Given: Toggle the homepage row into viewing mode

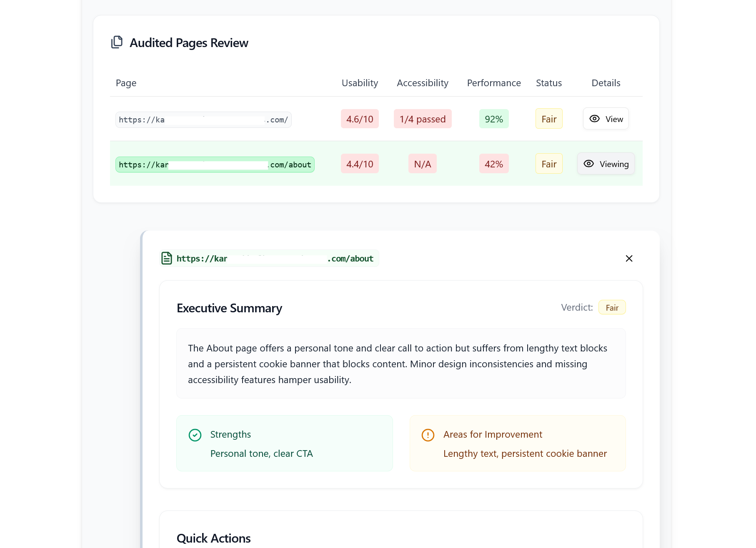Looking at the screenshot, I should pyautogui.click(x=606, y=119).
